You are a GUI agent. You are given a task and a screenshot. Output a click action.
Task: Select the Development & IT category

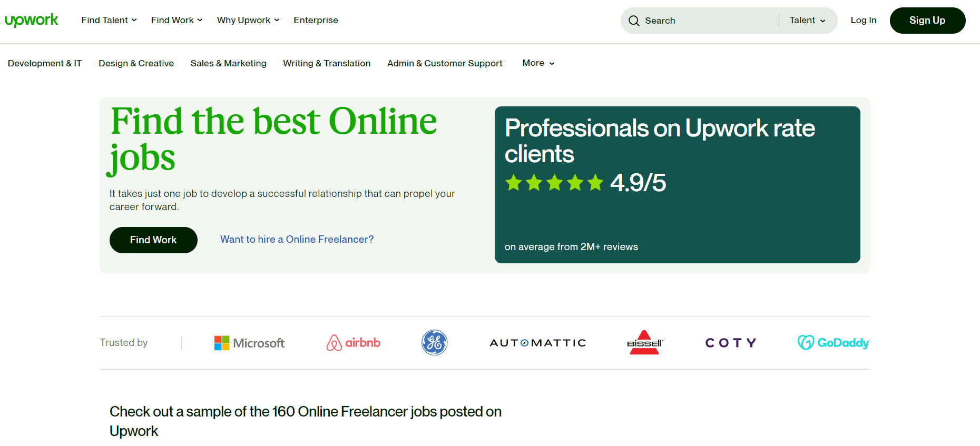point(45,63)
